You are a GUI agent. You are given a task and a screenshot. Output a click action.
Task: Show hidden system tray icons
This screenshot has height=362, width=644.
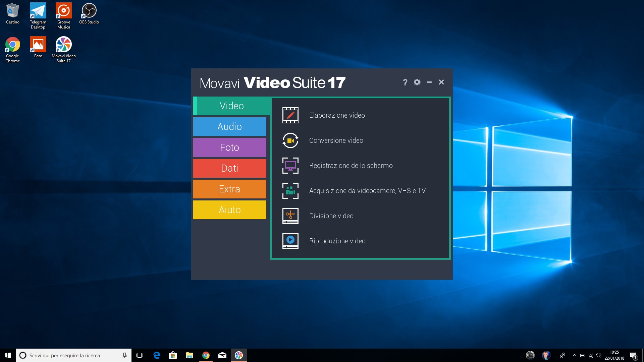pyautogui.click(x=574, y=355)
